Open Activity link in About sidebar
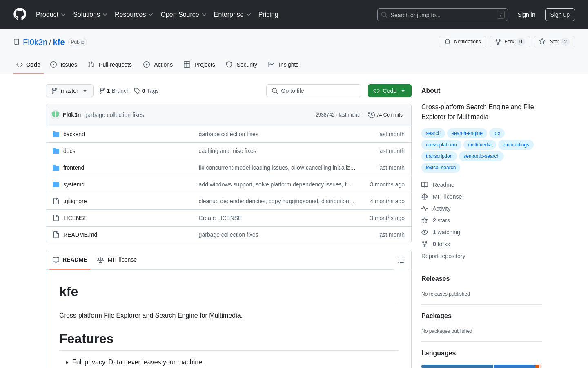Image resolution: width=588 pixels, height=368 pixels. click(436, 209)
